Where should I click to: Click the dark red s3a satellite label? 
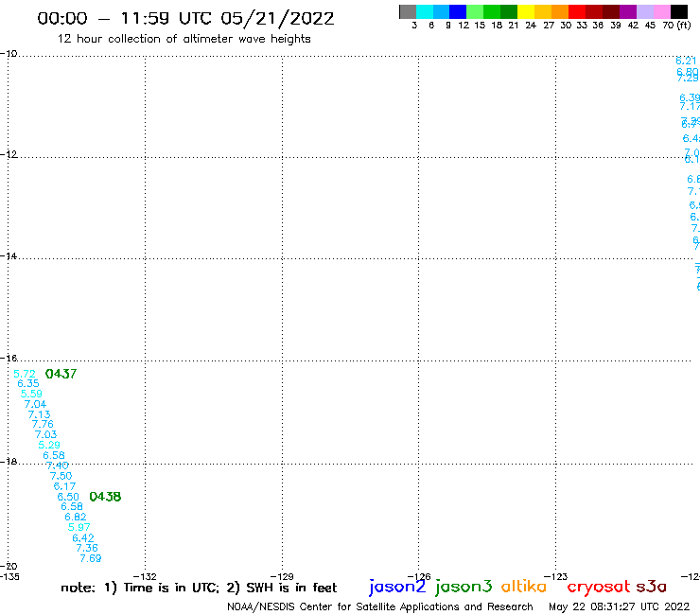tap(651, 587)
